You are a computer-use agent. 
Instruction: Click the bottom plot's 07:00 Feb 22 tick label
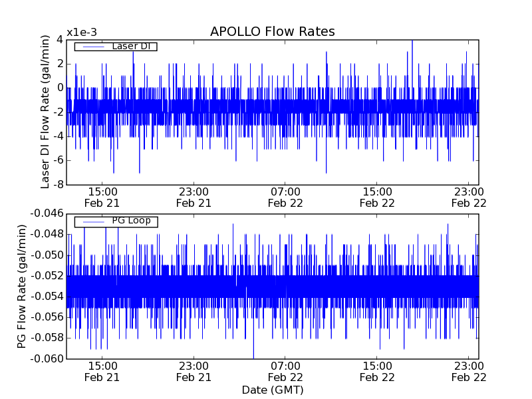pos(285,371)
